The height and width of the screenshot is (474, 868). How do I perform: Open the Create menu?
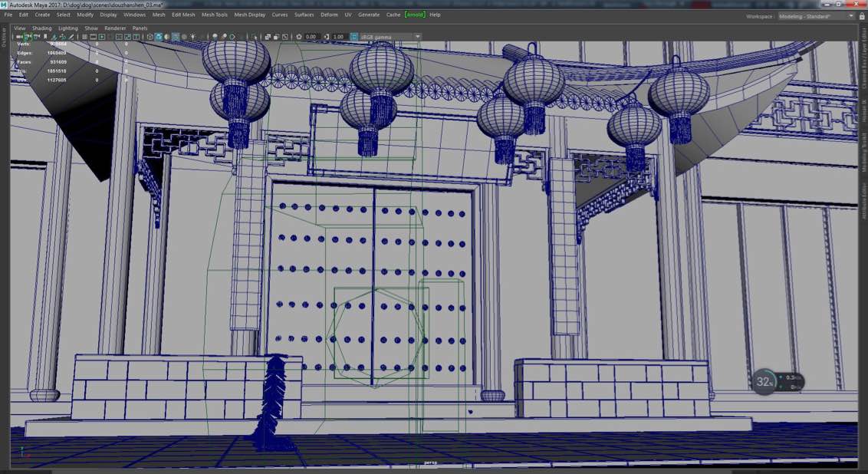point(43,15)
